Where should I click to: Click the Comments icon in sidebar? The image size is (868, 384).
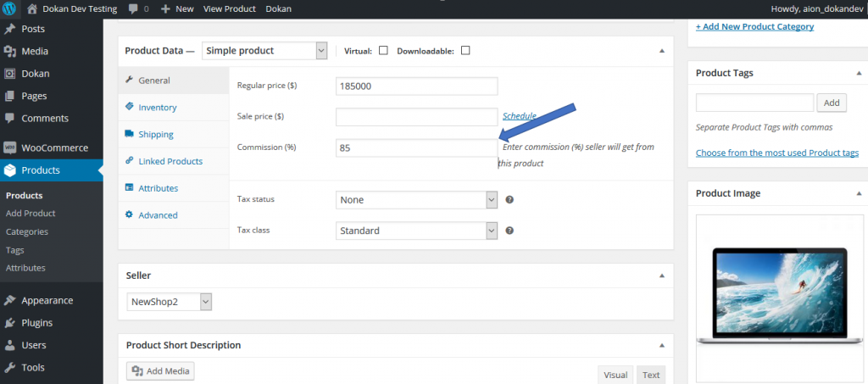tap(9, 119)
